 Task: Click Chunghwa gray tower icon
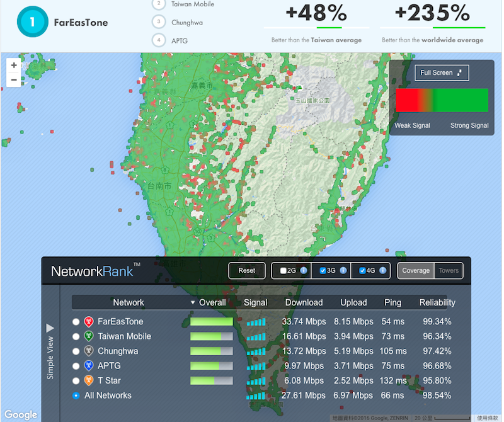[x=89, y=351]
